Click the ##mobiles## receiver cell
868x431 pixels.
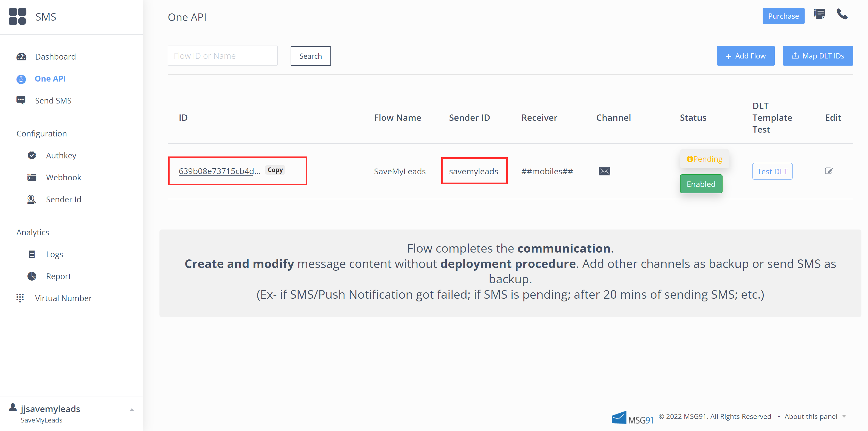(x=547, y=171)
